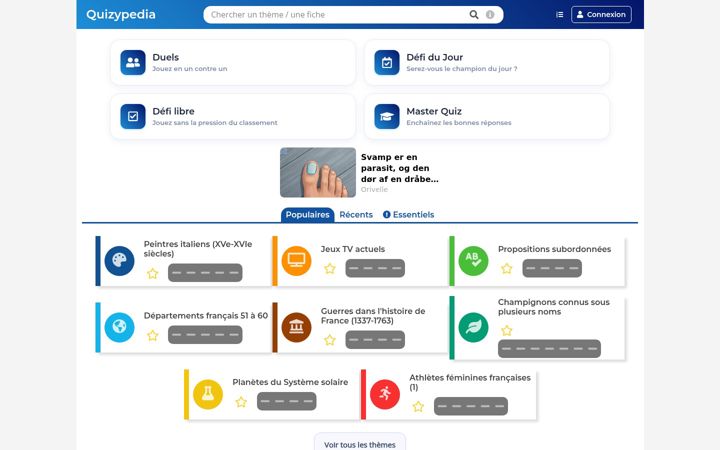Image resolution: width=720 pixels, height=450 pixels.
Task: Click the grey score bar under Propositions subordonnées
Action: 552,268
